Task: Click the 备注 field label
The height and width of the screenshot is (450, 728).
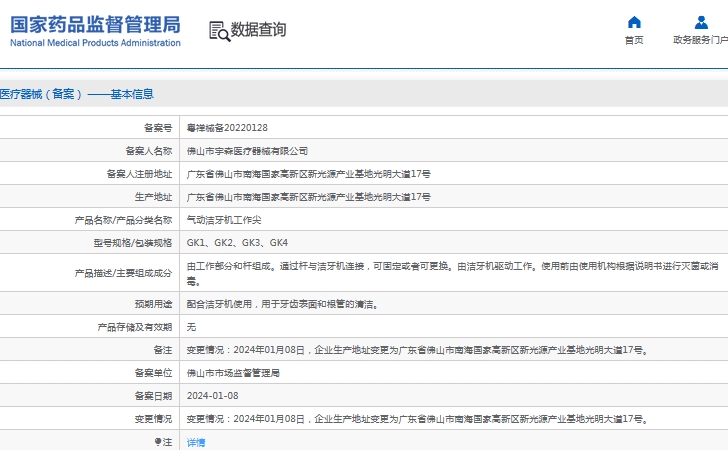Action: coord(162,350)
